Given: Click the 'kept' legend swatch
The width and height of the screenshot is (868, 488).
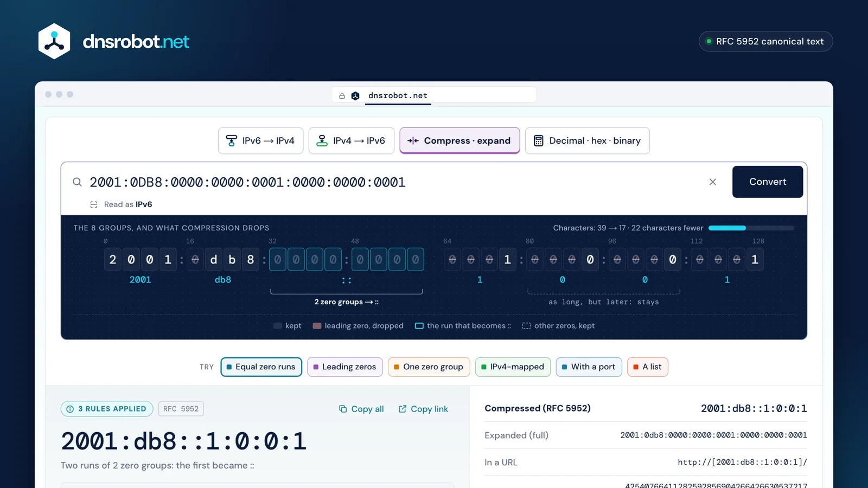Looking at the screenshot, I should point(278,326).
